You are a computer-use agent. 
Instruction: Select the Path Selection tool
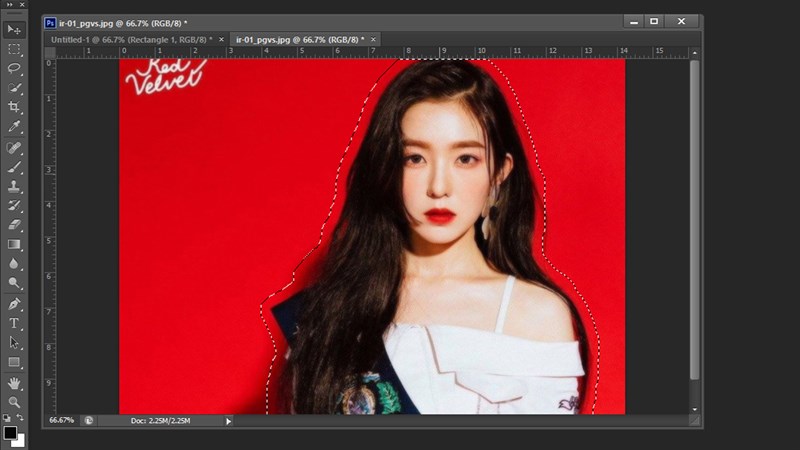14,342
